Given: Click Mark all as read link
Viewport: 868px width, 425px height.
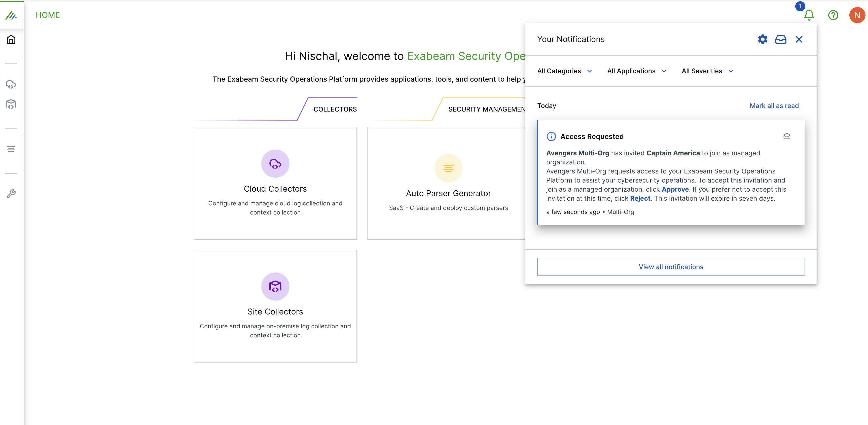Looking at the screenshot, I should pos(774,106).
